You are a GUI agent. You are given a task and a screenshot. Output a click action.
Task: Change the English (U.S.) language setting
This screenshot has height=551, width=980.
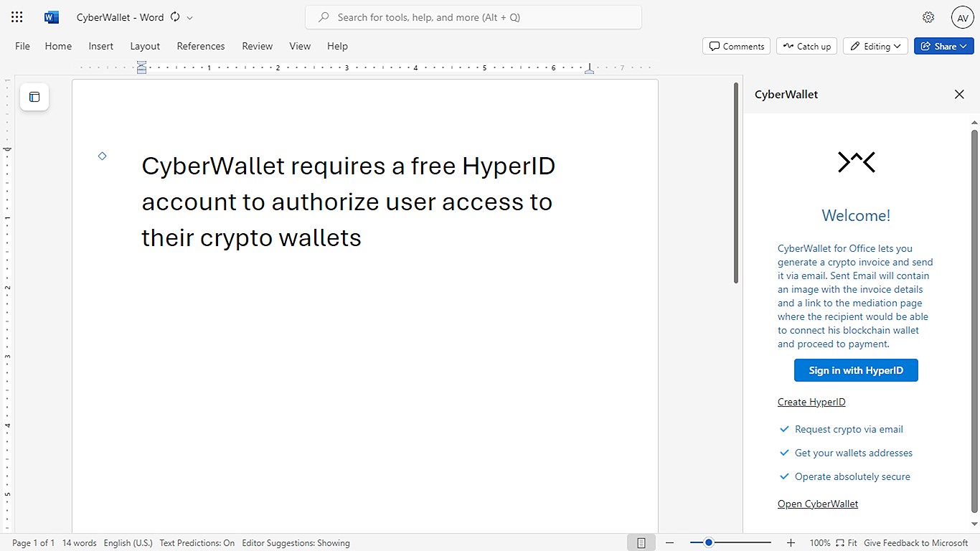[x=128, y=543]
